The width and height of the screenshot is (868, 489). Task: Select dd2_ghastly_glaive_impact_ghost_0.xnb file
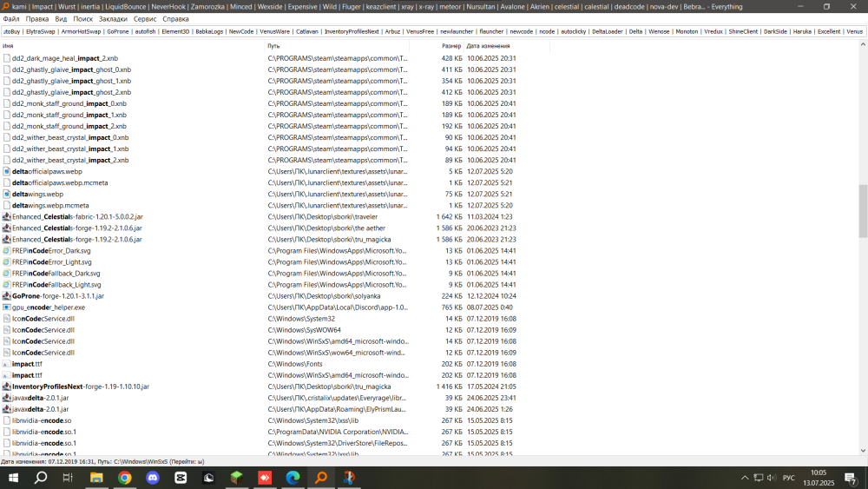(x=71, y=69)
